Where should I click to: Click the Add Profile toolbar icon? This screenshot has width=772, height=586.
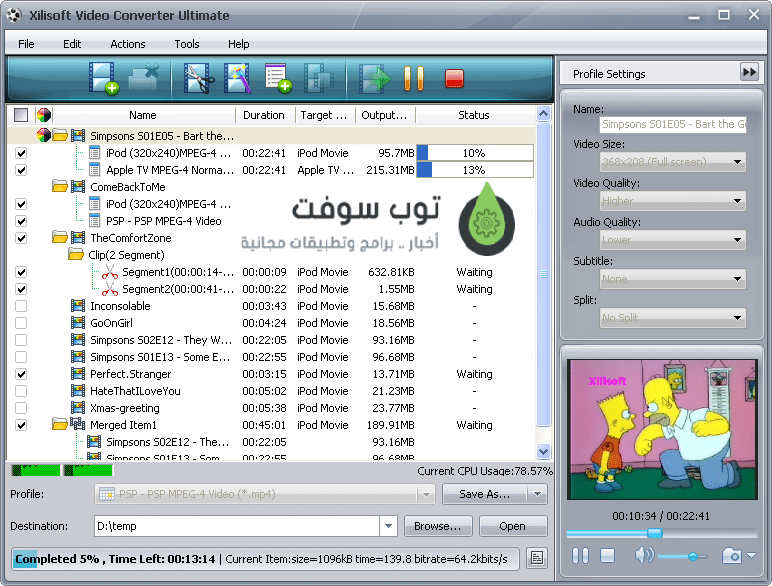point(278,78)
